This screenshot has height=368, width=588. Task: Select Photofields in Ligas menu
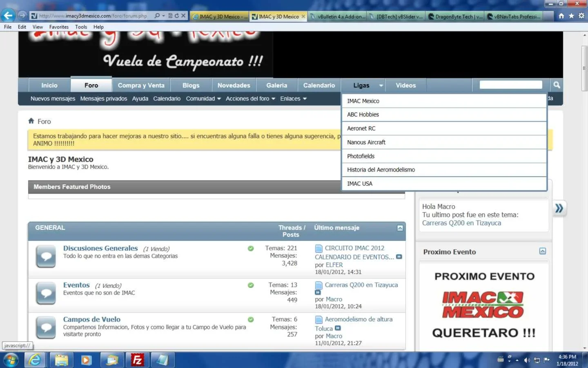[x=444, y=156]
